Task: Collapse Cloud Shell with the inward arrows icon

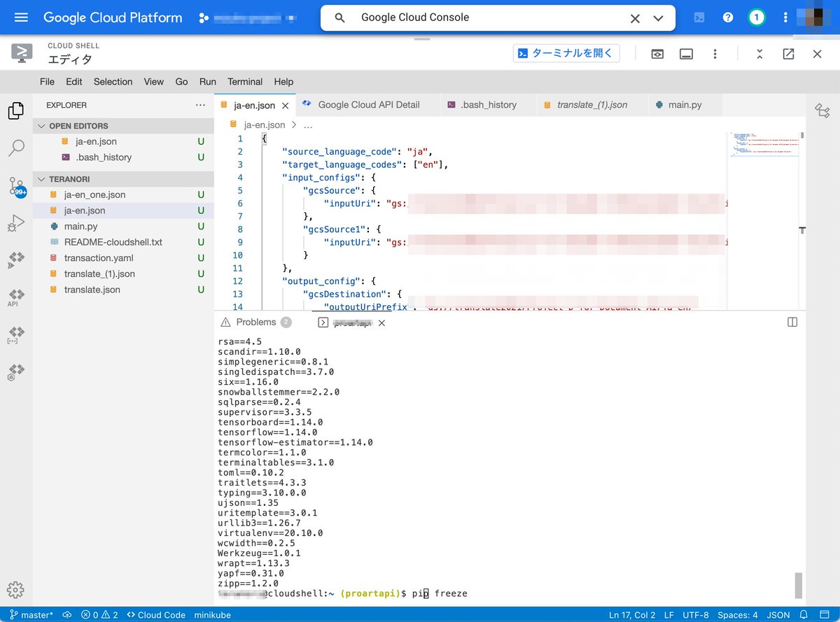Action: 760,54
